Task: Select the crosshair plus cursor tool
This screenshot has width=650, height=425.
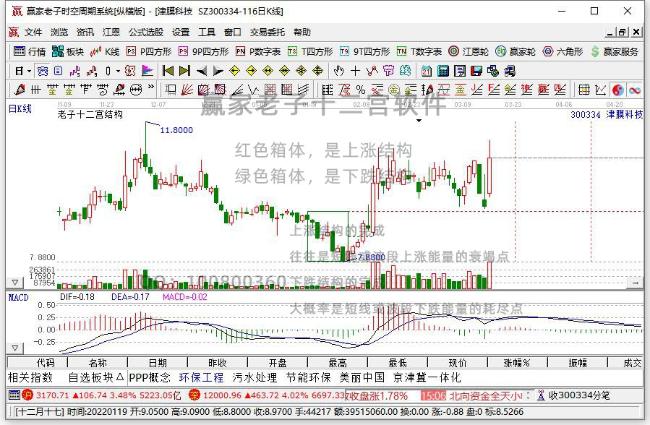Action: tap(355, 71)
